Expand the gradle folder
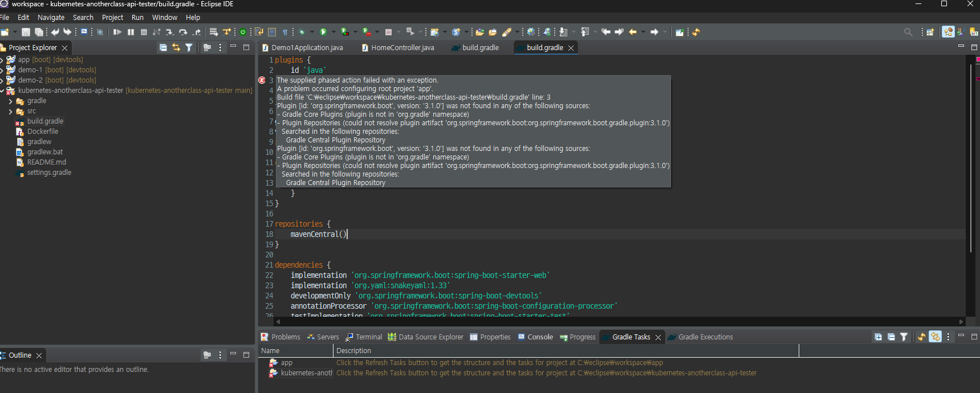Screen dimensions: 980x393 10,101
